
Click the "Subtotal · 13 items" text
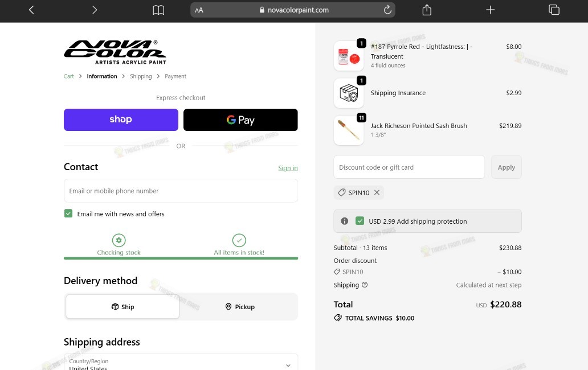(x=360, y=248)
